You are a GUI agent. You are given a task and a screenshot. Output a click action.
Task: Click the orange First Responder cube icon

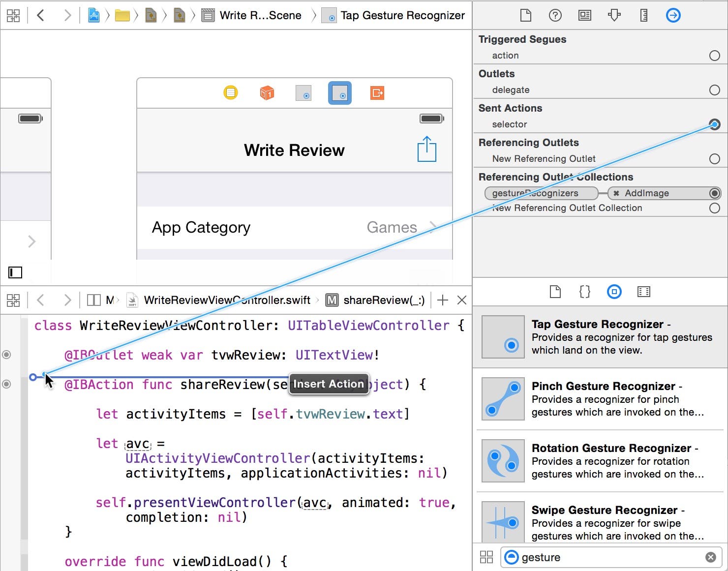(x=267, y=92)
